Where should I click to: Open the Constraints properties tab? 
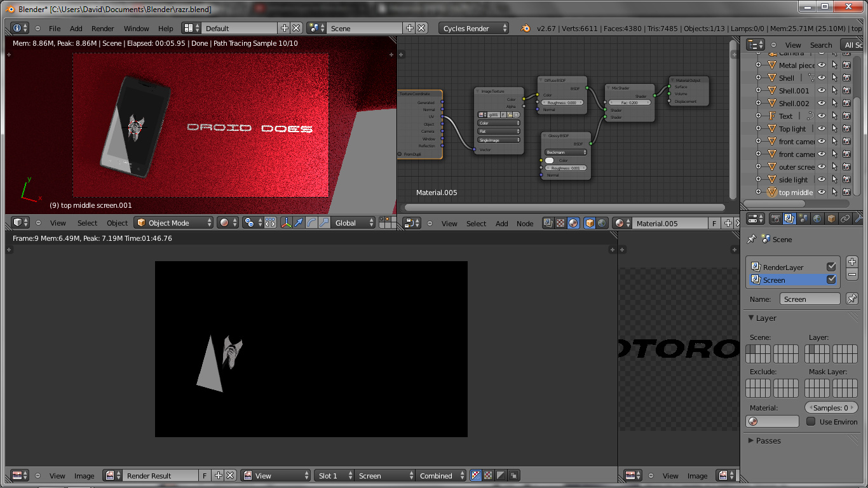845,219
